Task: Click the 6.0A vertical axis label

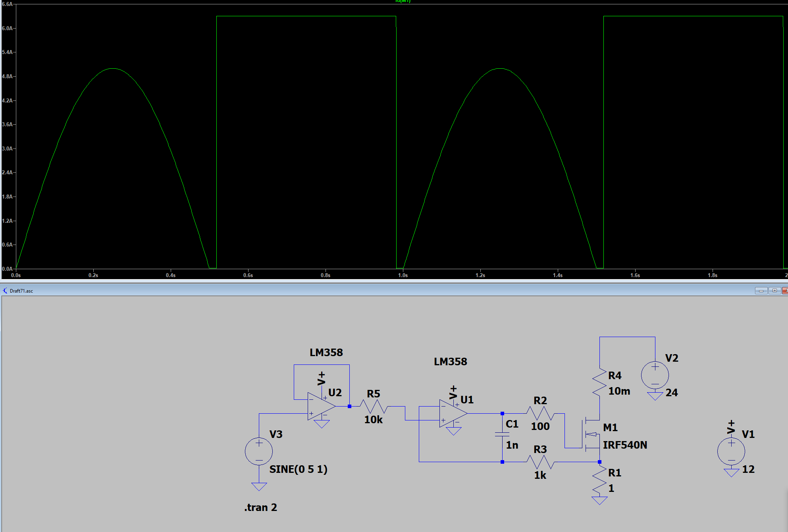Action: pyautogui.click(x=7, y=28)
